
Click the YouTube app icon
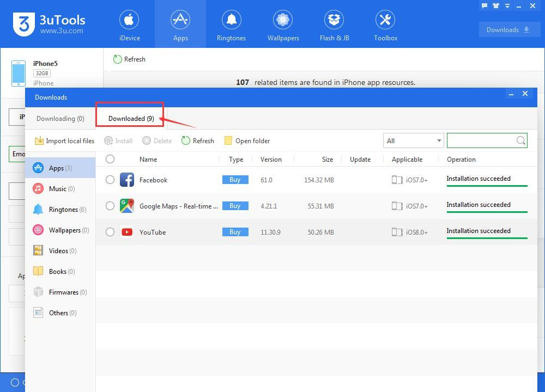coord(127,232)
